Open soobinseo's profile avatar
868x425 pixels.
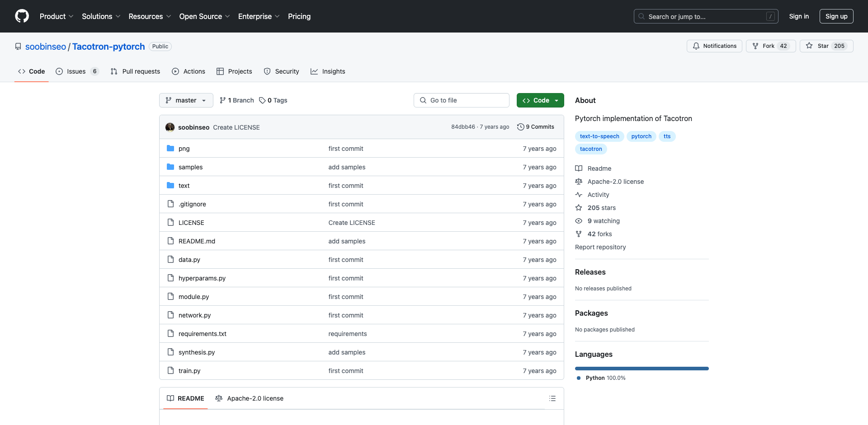point(170,127)
